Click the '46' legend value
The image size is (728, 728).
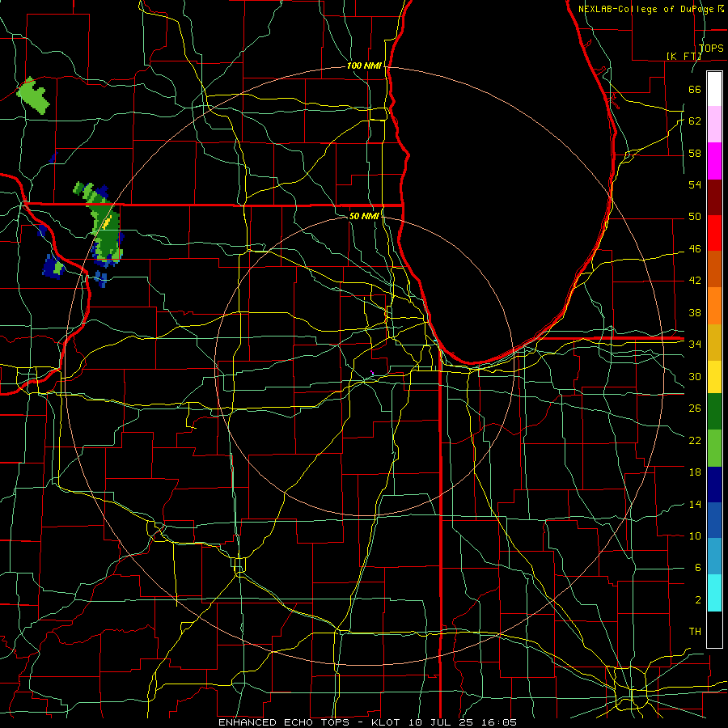(695, 249)
